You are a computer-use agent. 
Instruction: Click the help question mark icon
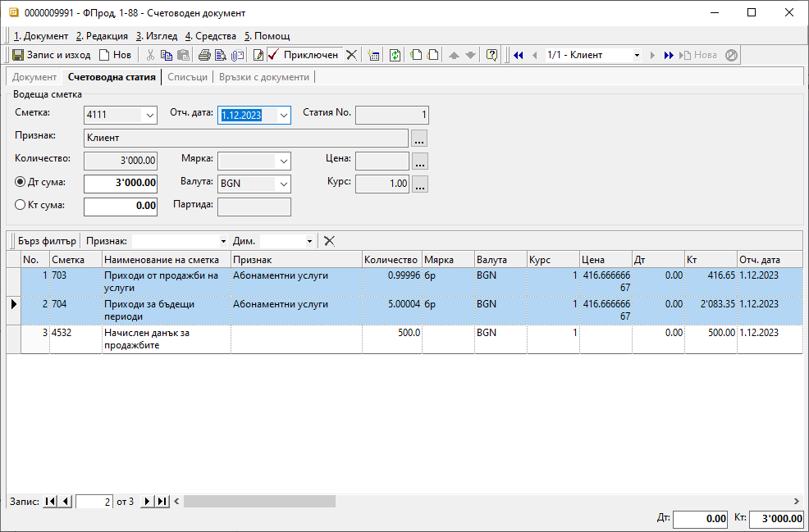[491, 55]
